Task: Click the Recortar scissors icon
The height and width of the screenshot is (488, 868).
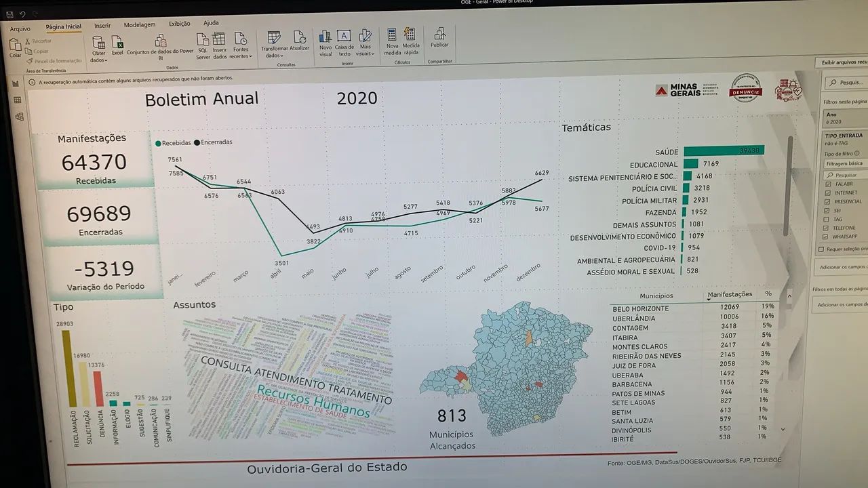Action: 28,41
